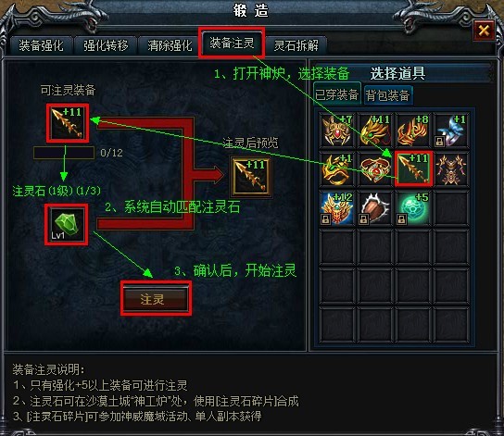
Task: Select the highlighted +11 sword in inventory
Action: point(413,169)
